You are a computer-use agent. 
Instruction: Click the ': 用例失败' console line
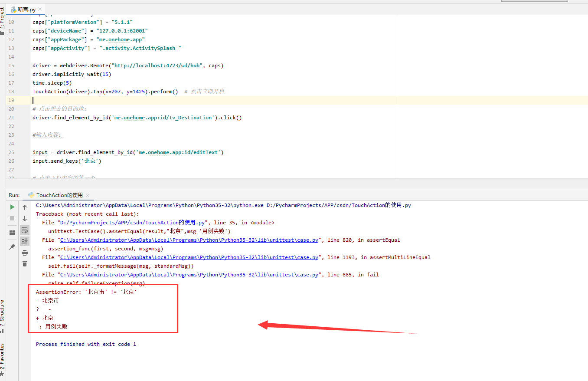click(x=53, y=327)
